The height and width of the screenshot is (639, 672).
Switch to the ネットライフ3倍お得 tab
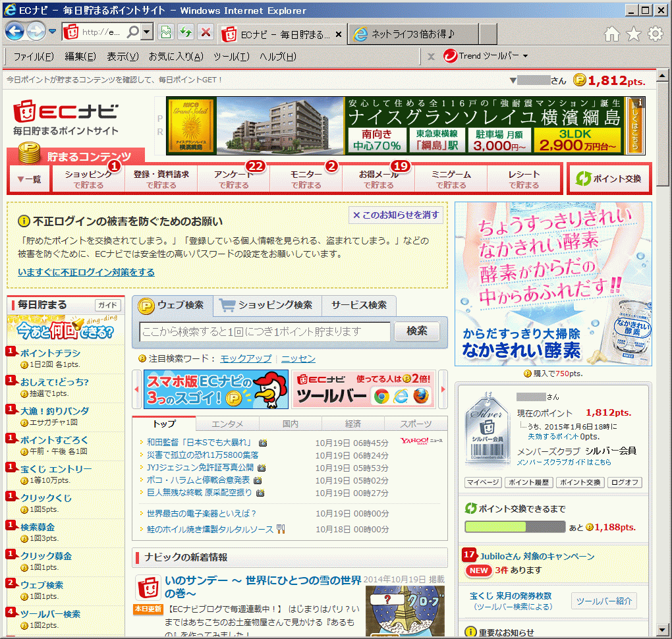click(413, 34)
